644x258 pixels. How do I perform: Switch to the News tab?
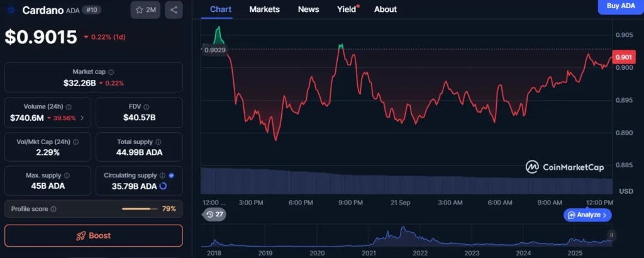pos(308,9)
